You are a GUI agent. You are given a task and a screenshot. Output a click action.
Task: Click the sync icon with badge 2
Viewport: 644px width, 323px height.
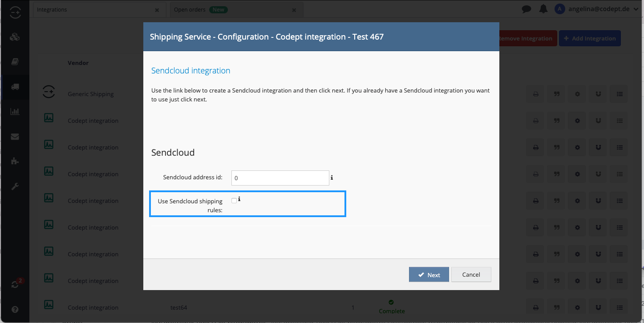tap(16, 284)
